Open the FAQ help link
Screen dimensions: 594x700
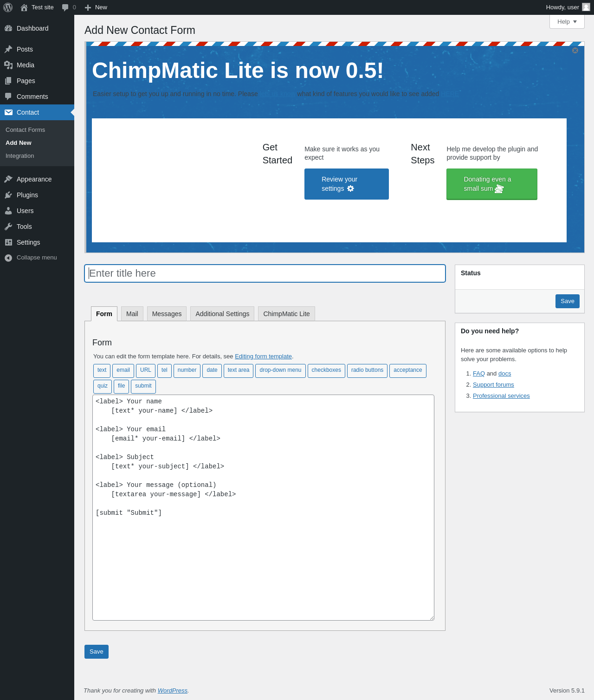(x=479, y=374)
